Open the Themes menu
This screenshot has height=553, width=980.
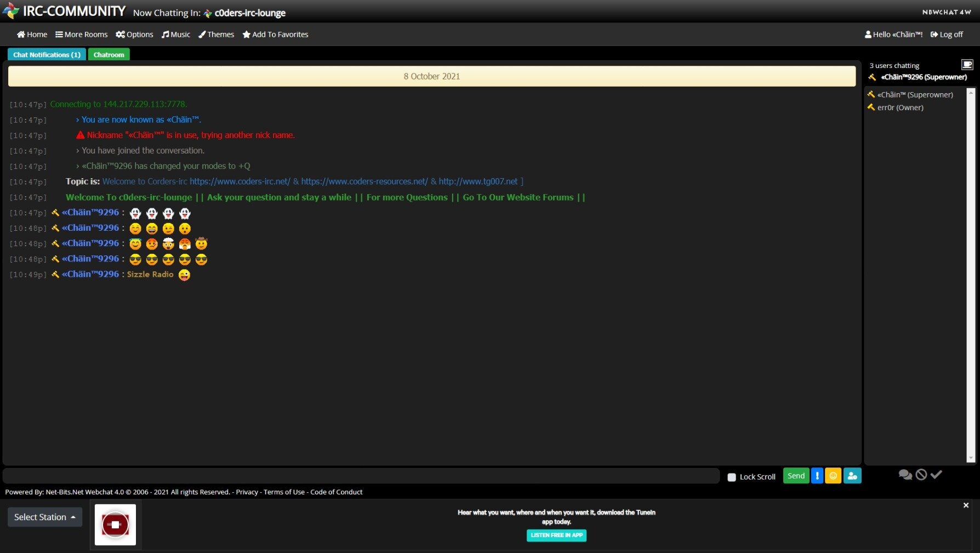216,35
